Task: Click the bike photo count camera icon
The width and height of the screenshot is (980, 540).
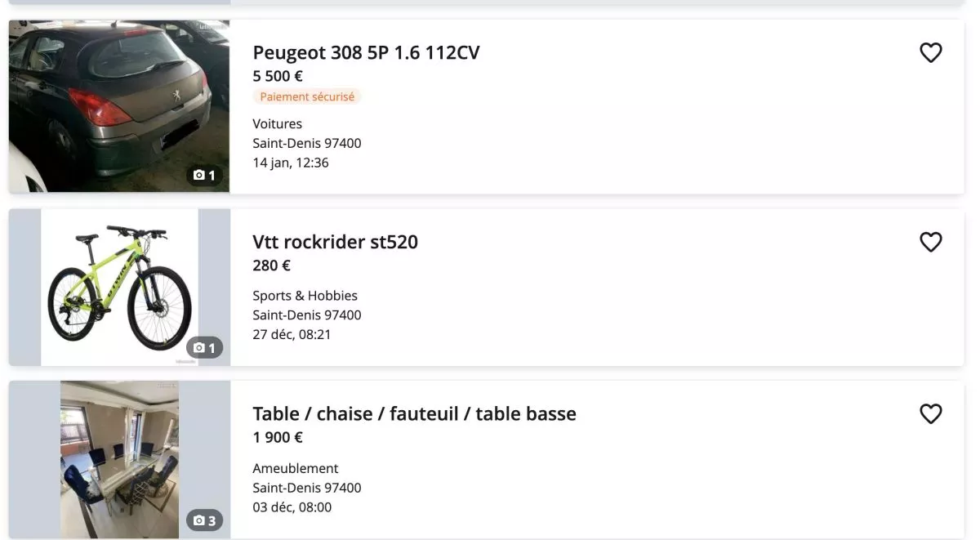Action: [x=199, y=348]
